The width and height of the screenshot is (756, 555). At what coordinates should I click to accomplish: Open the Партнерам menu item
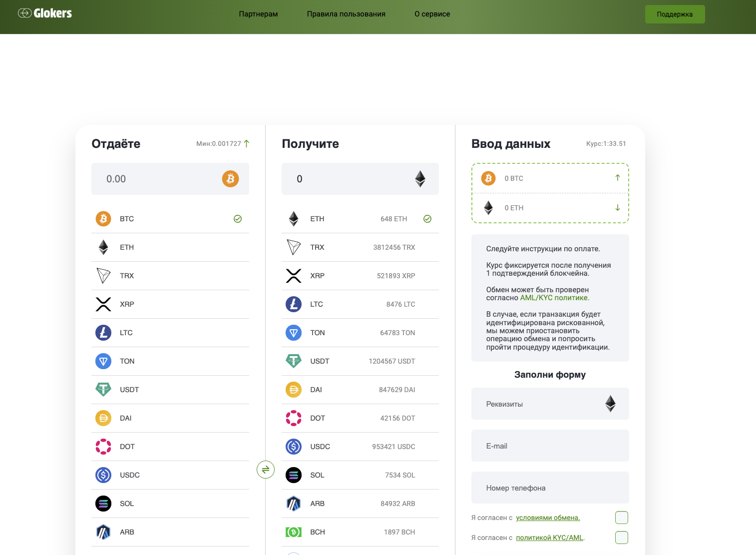(258, 14)
